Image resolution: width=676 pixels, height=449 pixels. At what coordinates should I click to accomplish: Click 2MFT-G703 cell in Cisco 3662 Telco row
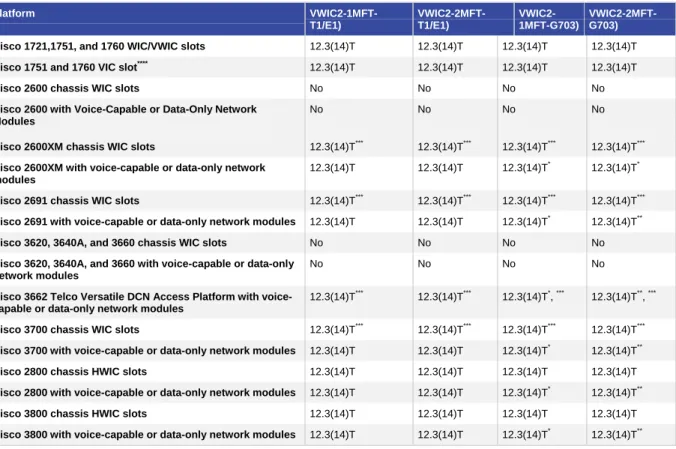click(623, 296)
